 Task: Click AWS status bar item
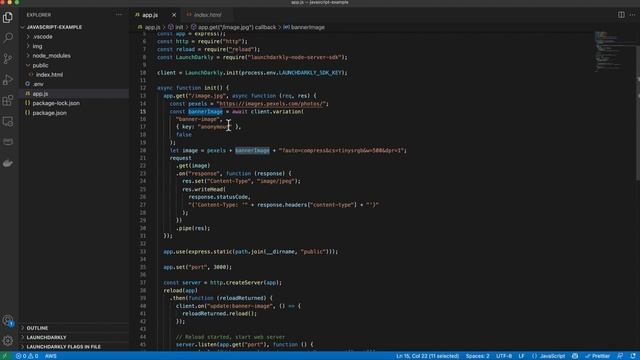51,356
